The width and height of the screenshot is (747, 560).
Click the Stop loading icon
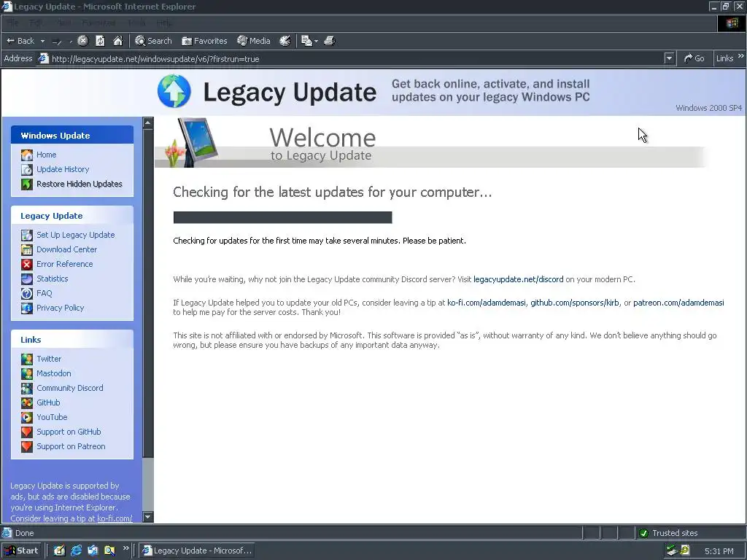(83, 41)
